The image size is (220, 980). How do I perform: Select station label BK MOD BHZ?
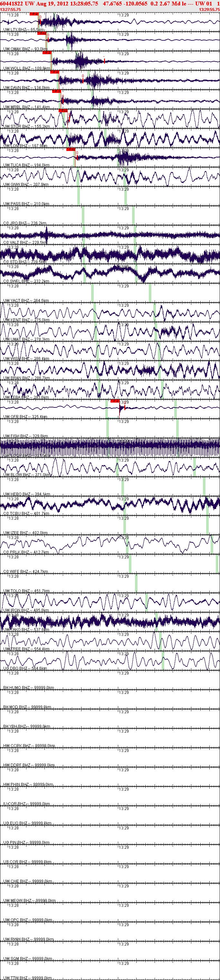coord(27,707)
